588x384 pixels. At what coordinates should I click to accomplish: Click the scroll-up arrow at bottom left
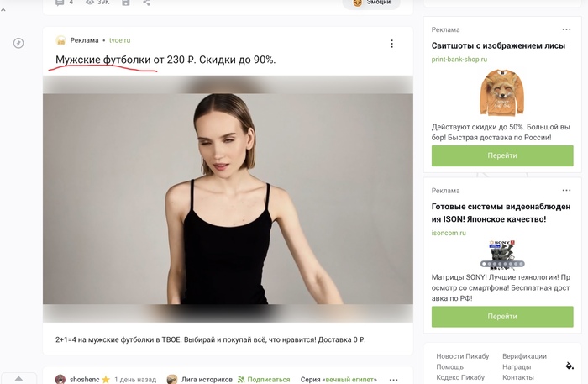pos(18,379)
